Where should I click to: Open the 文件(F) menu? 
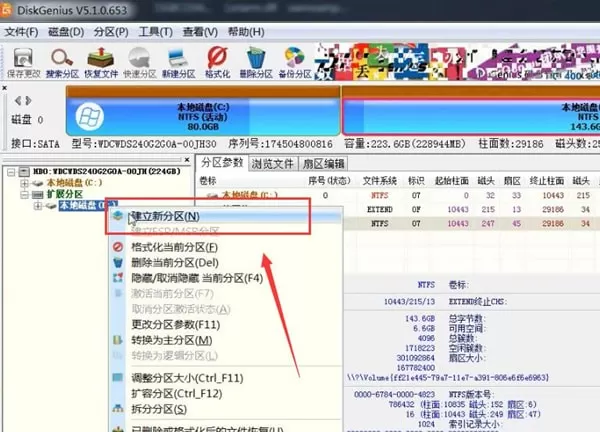[21, 32]
